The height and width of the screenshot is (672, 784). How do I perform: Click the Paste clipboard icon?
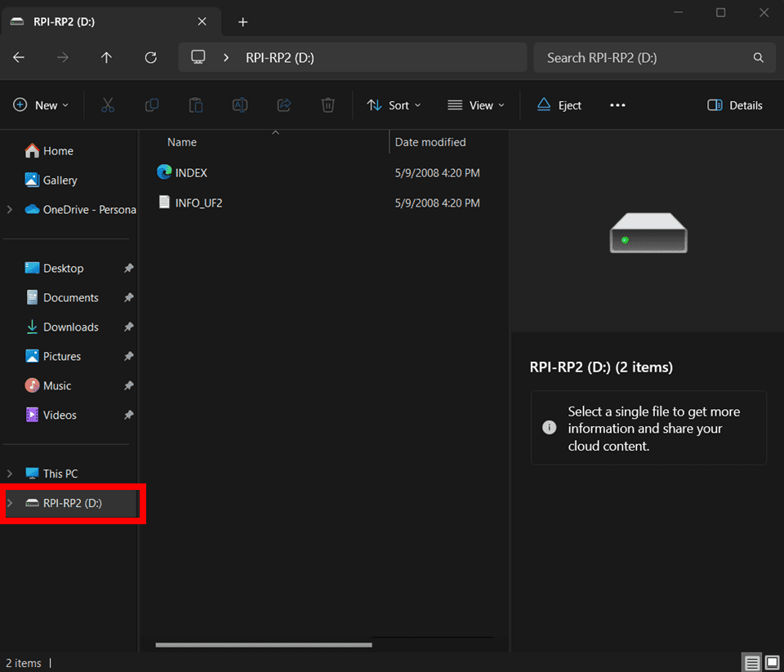(x=195, y=105)
